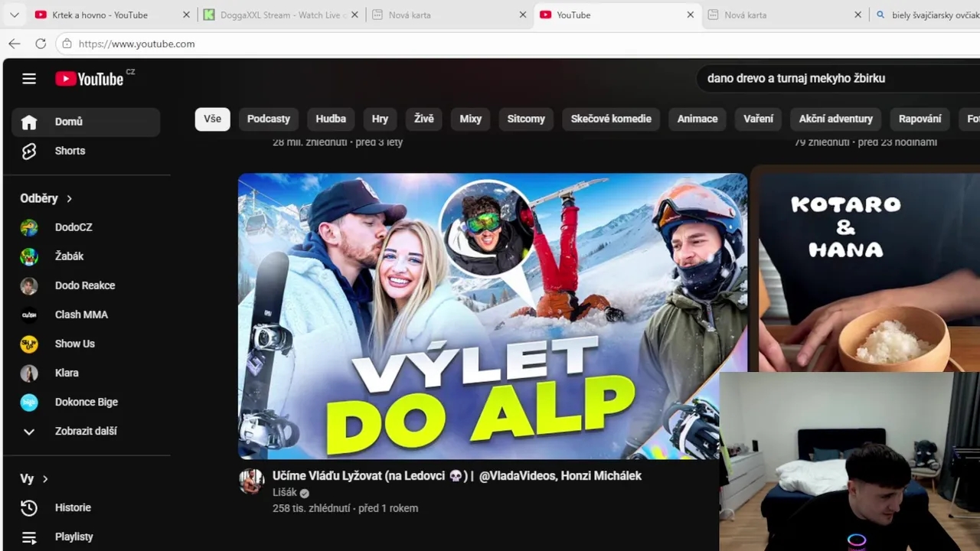Open video title Učíme Vláďu Lyžovat

point(457,476)
